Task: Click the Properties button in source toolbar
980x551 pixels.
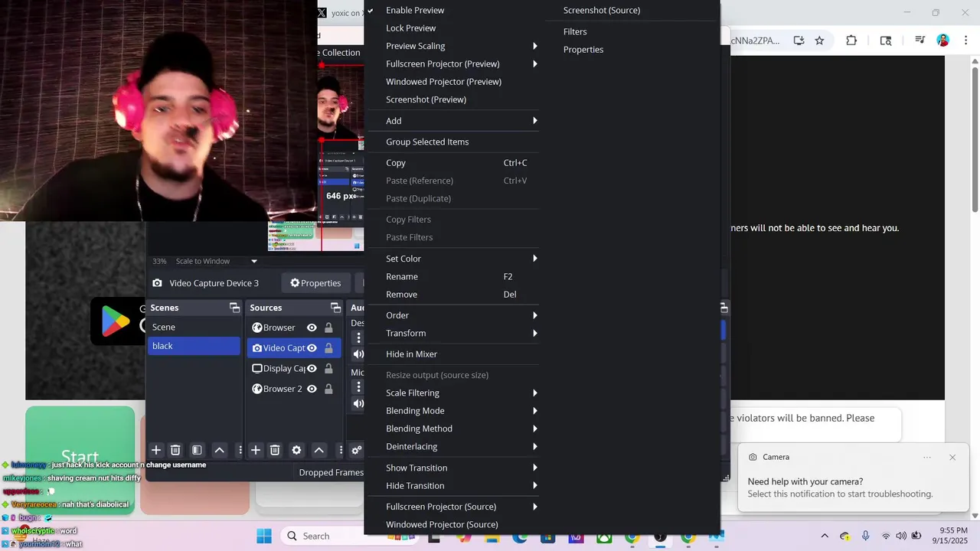Action: [315, 283]
